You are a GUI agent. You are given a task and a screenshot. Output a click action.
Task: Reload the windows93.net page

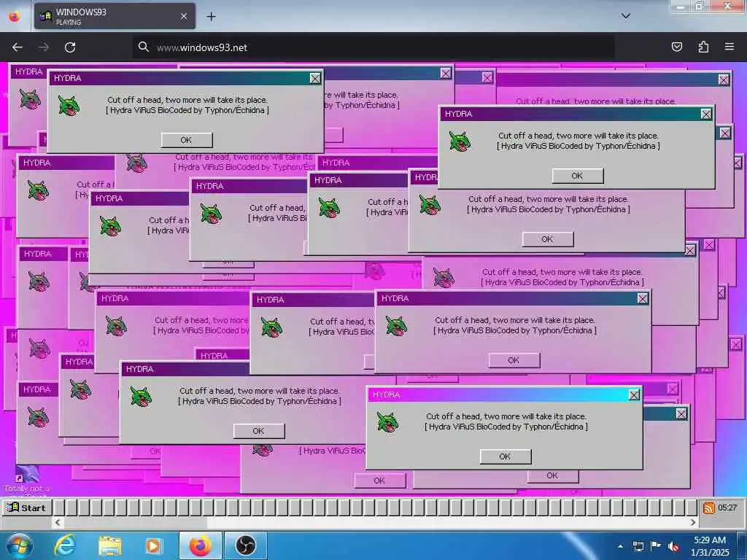70,47
